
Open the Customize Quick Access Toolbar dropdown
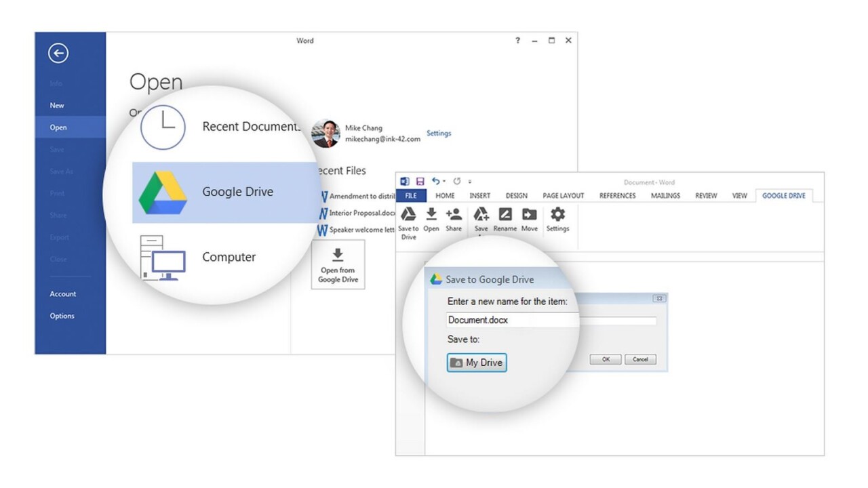click(x=470, y=182)
